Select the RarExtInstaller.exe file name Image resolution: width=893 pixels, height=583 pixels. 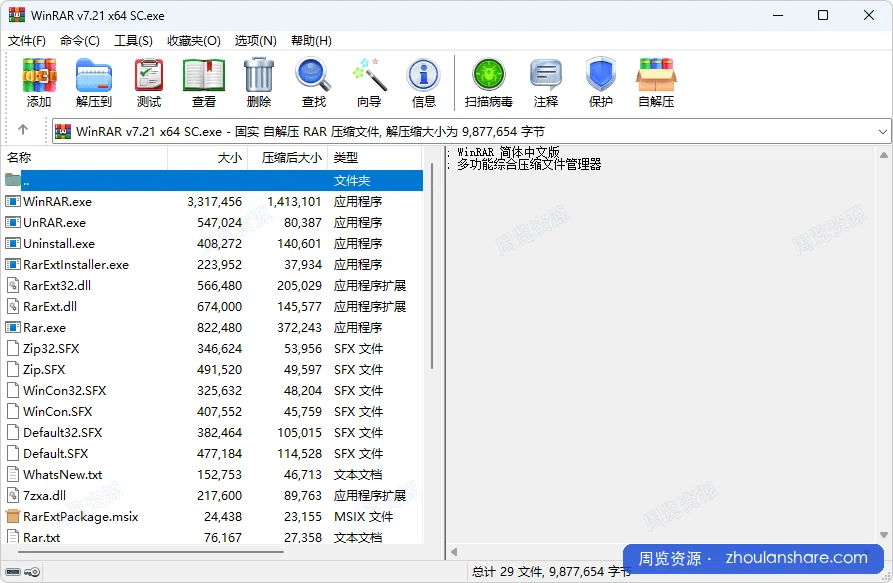click(x=76, y=265)
